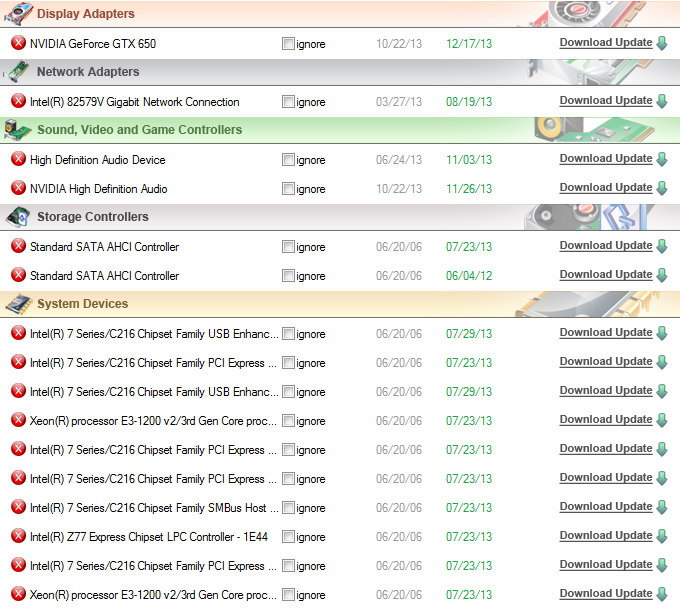Image resolution: width=680 pixels, height=616 pixels.
Task: Download Update for NVIDIA High Definition Audio
Action: click(x=606, y=188)
